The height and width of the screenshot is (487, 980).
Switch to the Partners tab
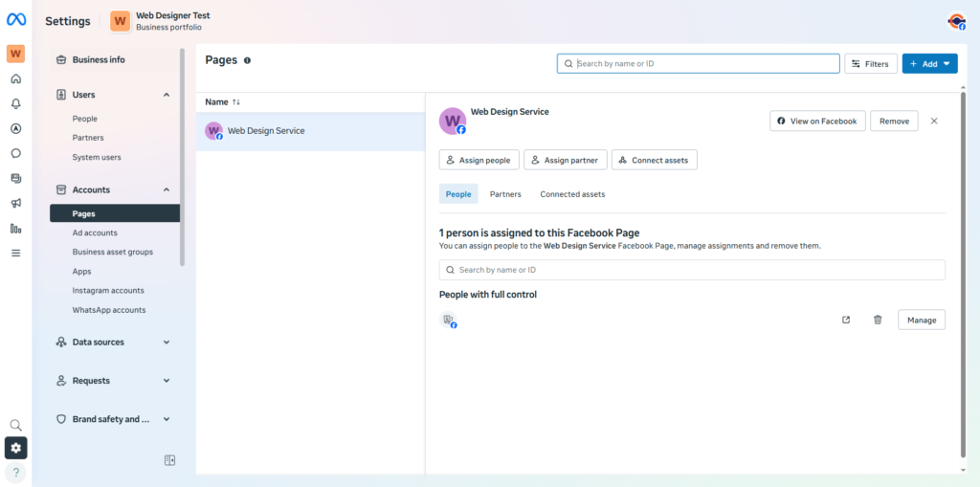point(505,194)
